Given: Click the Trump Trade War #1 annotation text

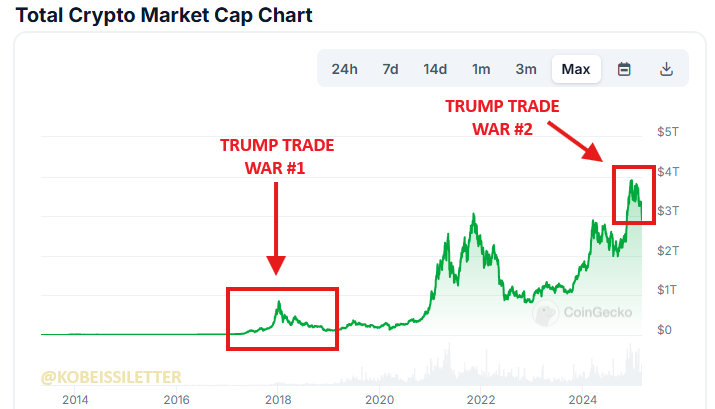Looking at the screenshot, I should pos(277,157).
